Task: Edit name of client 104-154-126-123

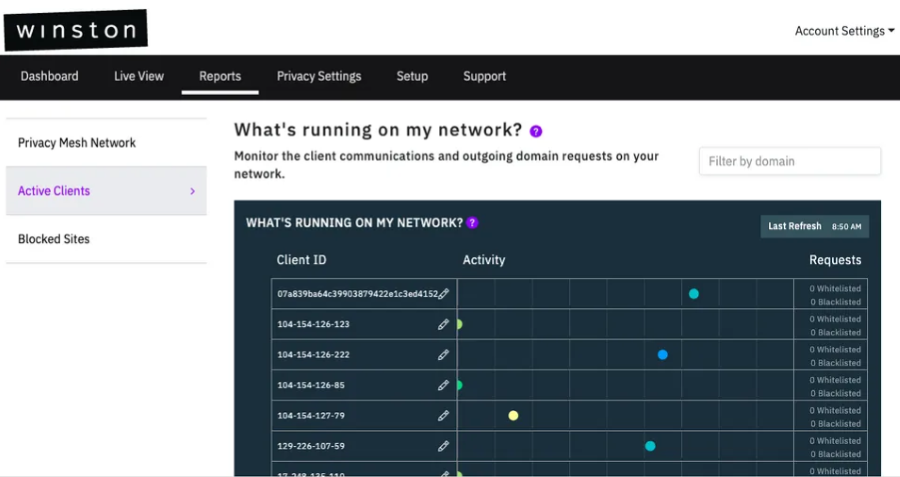Action: coord(443,324)
